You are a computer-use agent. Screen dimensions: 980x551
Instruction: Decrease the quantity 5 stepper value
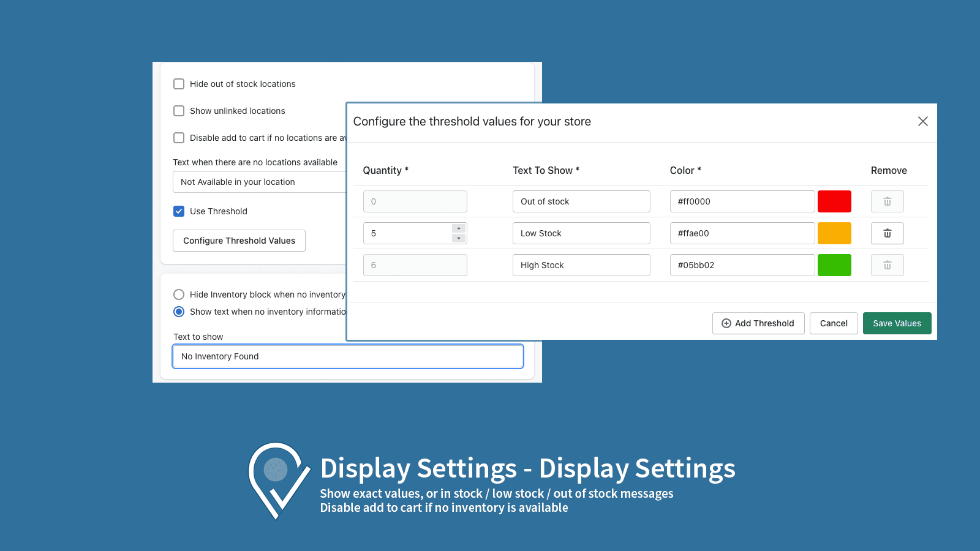point(459,238)
